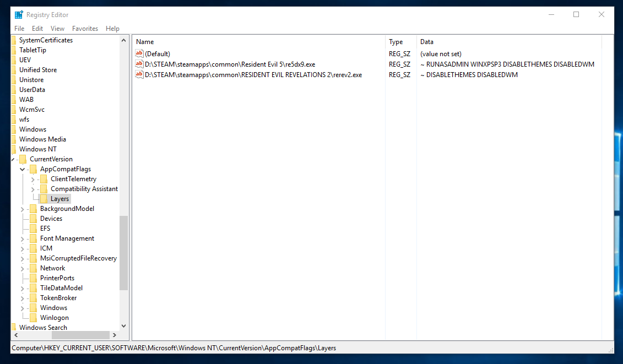623x364 pixels.
Task: Open the Edit menu
Action: (x=37, y=29)
